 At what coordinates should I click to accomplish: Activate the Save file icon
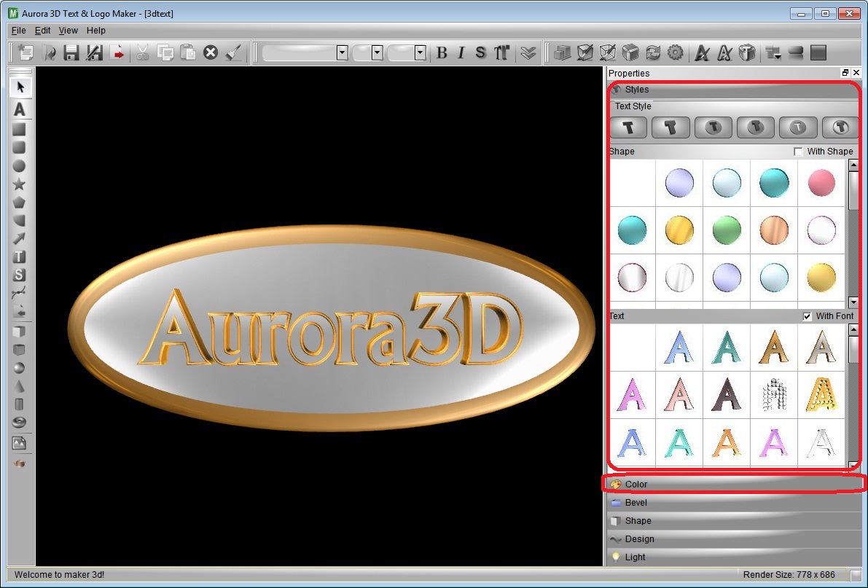[x=71, y=52]
